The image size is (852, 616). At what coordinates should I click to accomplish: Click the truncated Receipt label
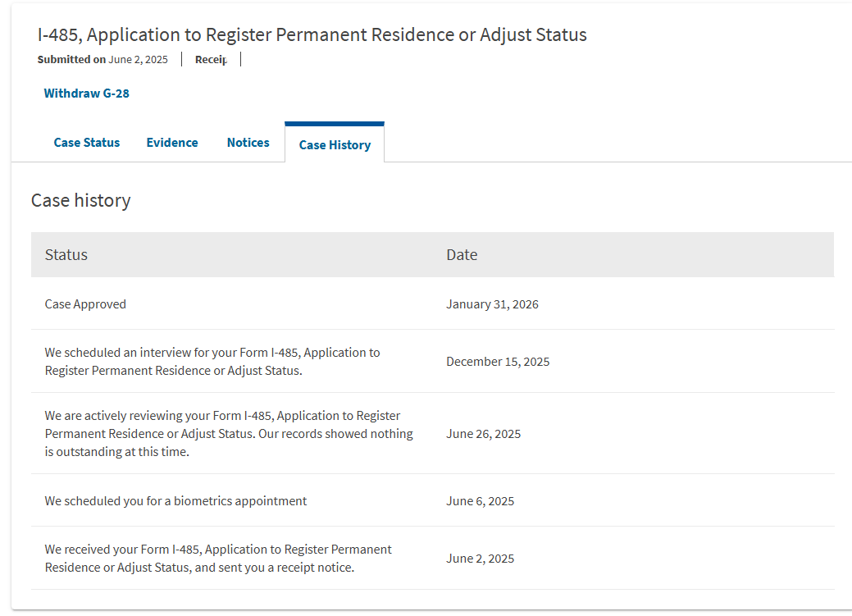(211, 60)
